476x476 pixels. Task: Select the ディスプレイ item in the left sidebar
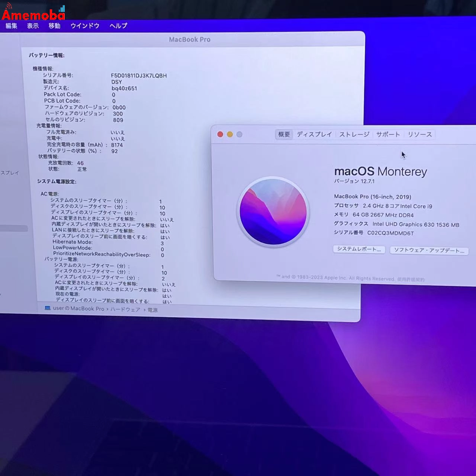coord(9,172)
